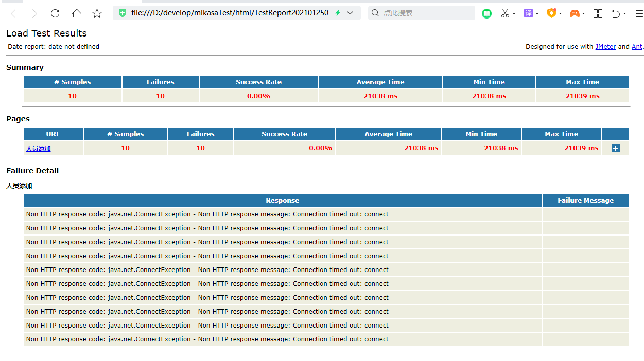Viewport: 644px width, 361px height.
Task: Open the browser hamburger menu
Action: point(639,13)
